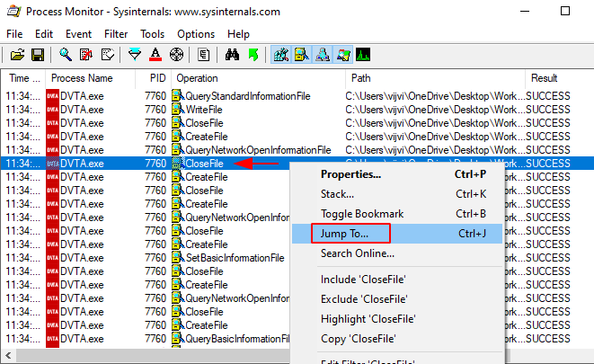Viewport: 594px width, 364px height.
Task: Choose Properties... in the context menu
Action: [397, 174]
